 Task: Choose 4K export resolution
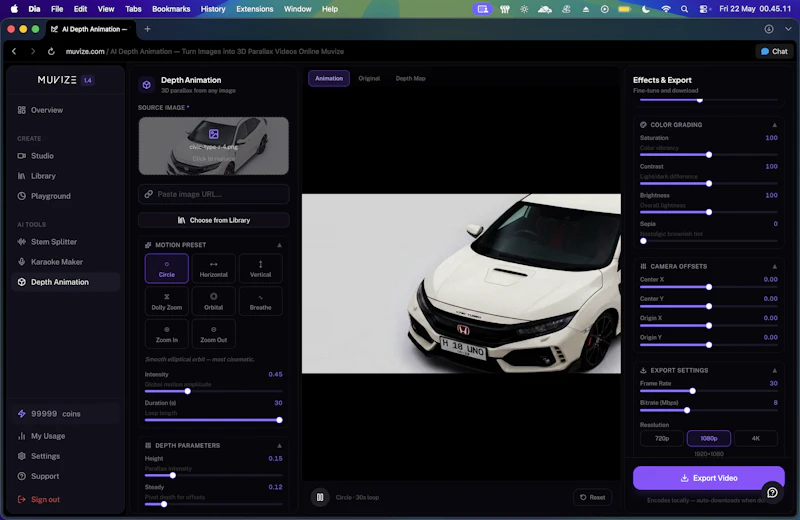pyautogui.click(x=756, y=438)
